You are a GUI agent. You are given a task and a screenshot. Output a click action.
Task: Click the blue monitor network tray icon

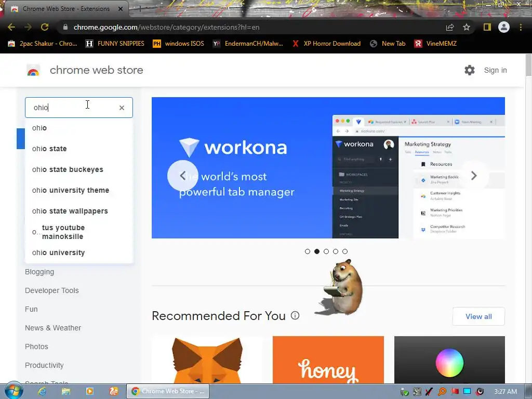467,392
